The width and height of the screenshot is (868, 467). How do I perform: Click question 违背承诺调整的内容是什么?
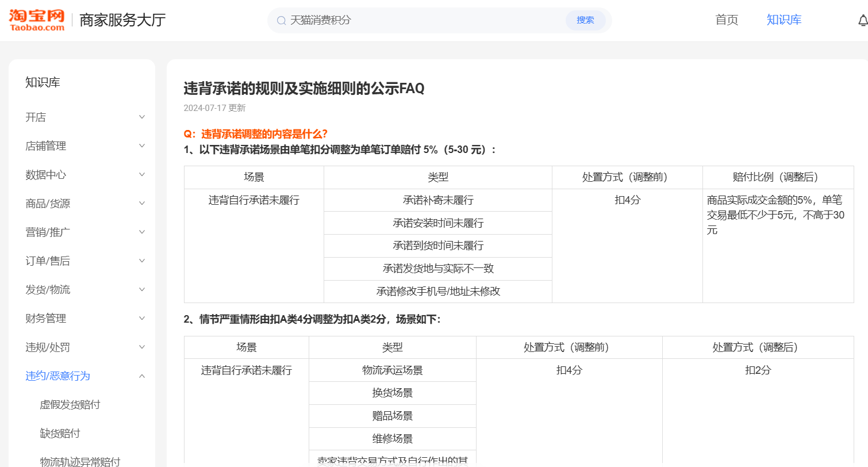tap(256, 134)
